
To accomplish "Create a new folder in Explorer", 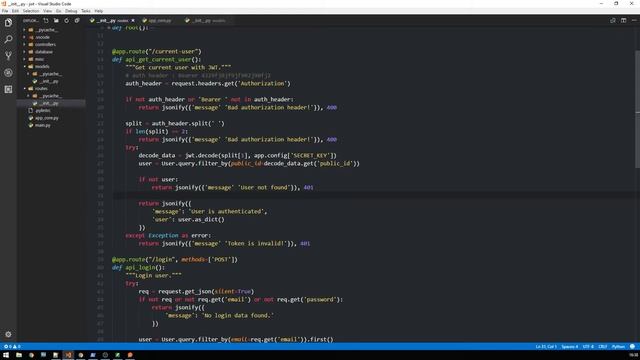I will (56, 20).
